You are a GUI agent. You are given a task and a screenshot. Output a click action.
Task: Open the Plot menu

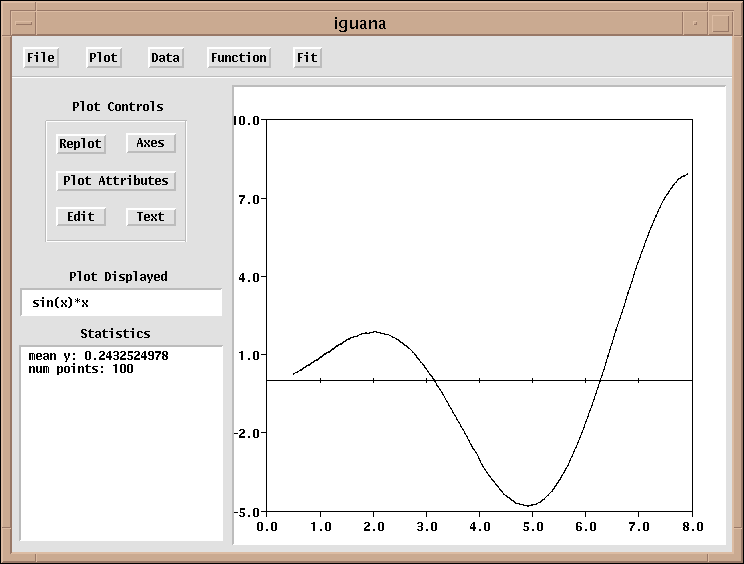pos(103,58)
